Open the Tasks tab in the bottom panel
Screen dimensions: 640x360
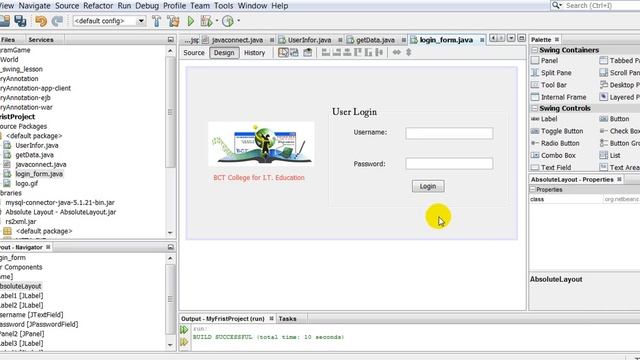pos(287,319)
